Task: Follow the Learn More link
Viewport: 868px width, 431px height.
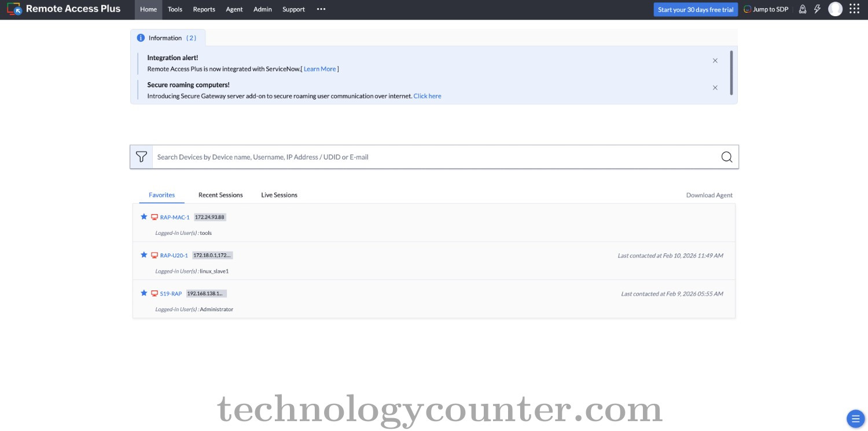Action: pos(320,69)
